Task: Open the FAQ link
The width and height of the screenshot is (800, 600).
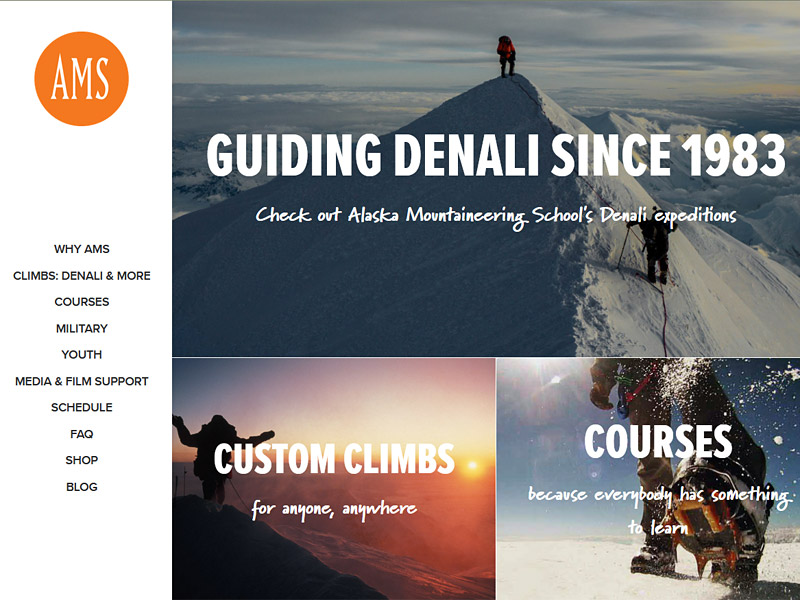Action: [x=82, y=434]
